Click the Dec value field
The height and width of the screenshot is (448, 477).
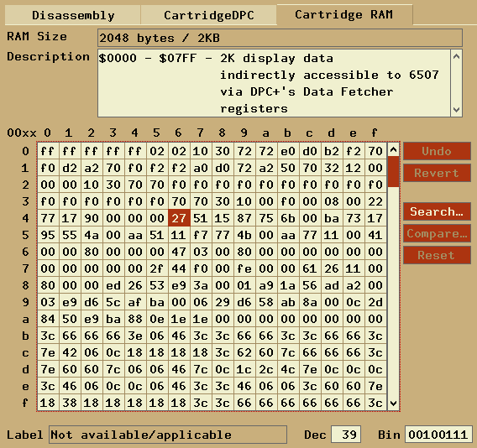(x=346, y=435)
